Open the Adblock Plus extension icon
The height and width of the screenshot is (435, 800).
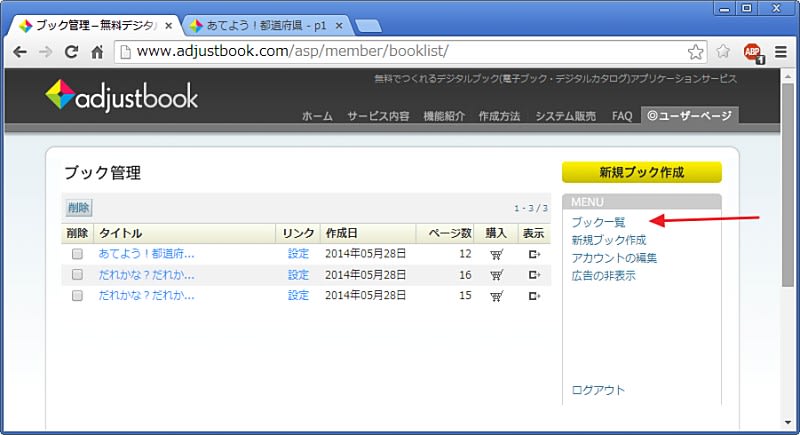pos(753,52)
